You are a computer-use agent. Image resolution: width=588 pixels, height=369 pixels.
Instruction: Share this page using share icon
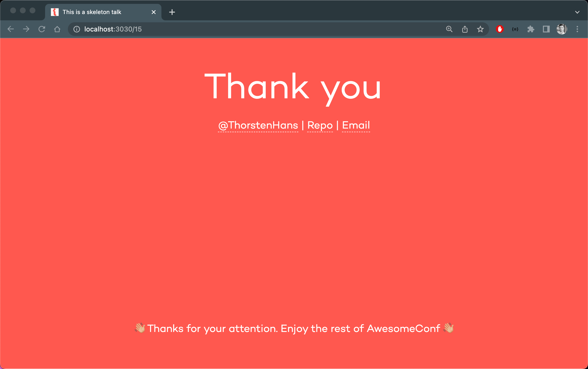point(465,29)
